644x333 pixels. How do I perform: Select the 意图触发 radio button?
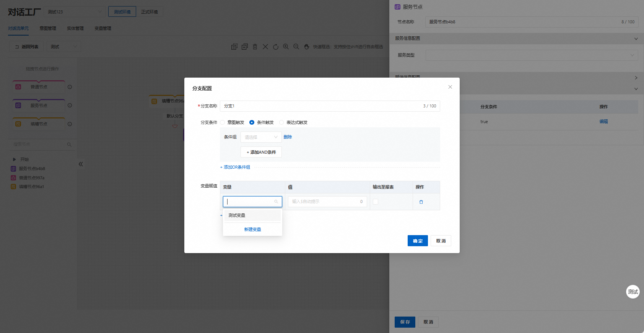tap(222, 122)
